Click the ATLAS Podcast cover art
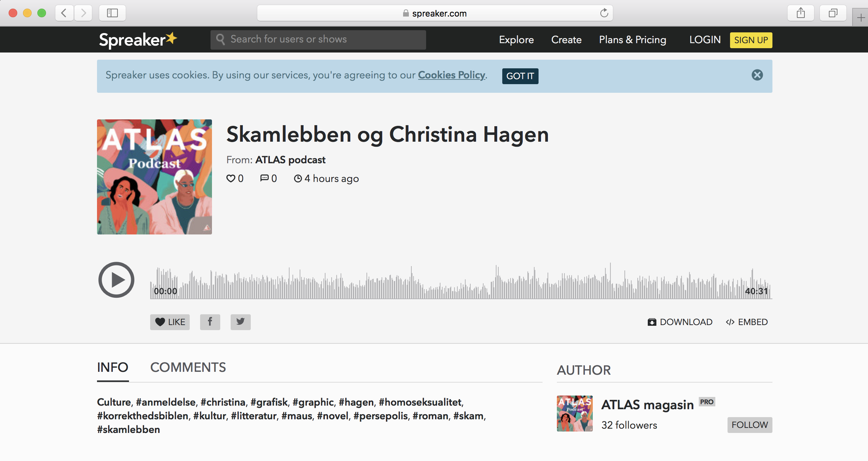Viewport: 868px width, 461px height. (154, 177)
